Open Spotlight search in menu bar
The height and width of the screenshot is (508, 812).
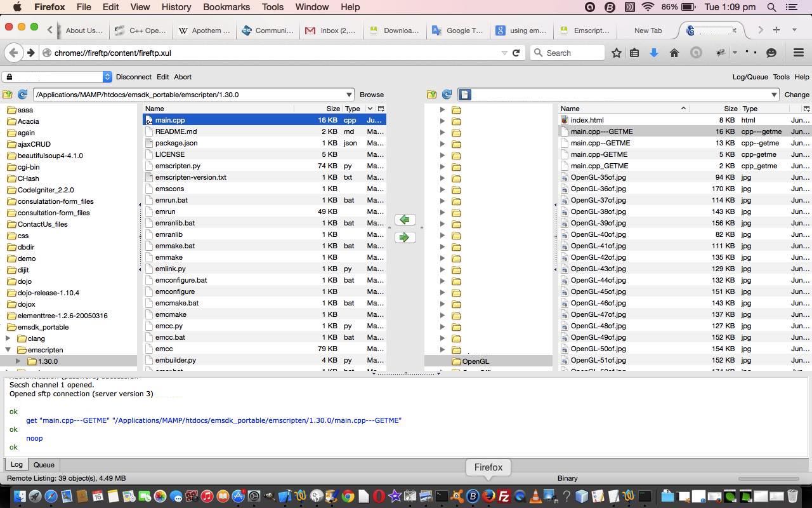point(772,7)
